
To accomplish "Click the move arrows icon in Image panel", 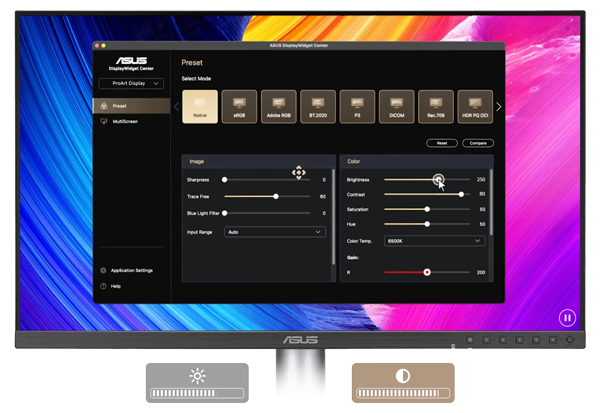I will click(299, 173).
